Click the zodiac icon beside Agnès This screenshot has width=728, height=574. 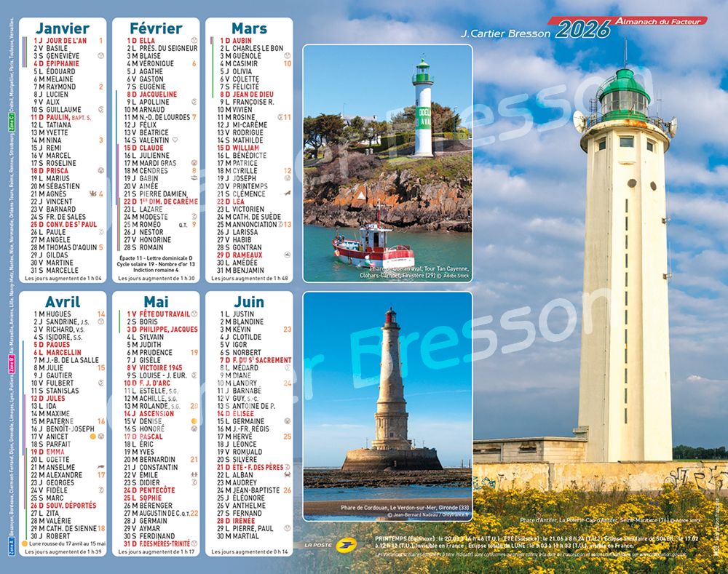[x=92, y=194]
